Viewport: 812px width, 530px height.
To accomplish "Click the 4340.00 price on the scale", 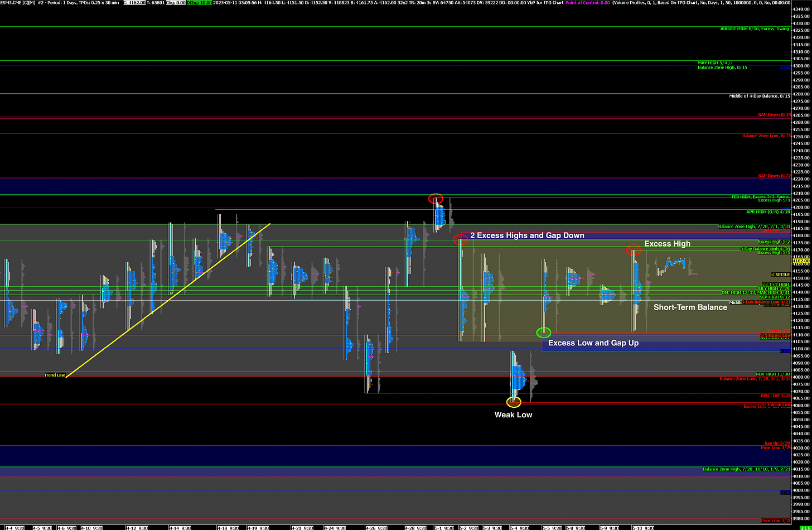I will [801, 9].
